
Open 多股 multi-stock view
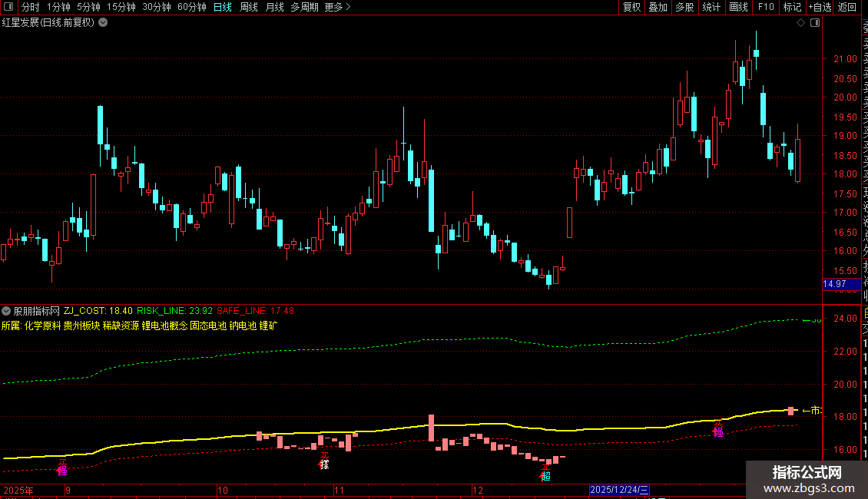pyautogui.click(x=684, y=7)
